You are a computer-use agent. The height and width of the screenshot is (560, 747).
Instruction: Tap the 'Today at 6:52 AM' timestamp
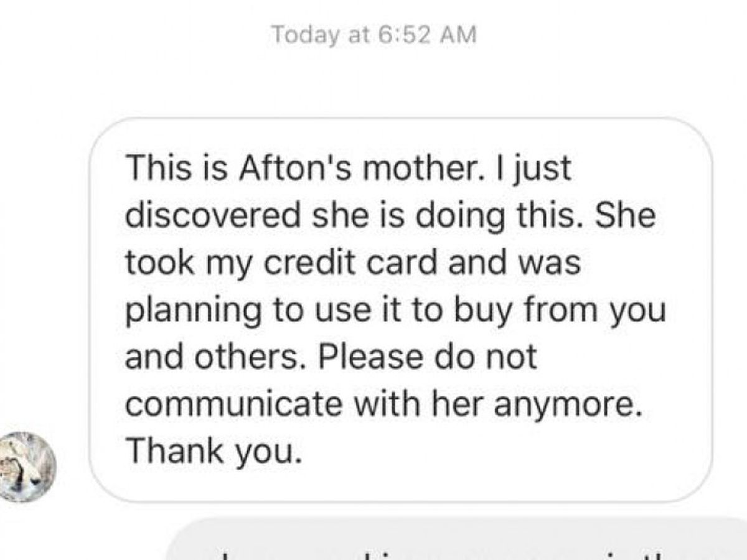click(374, 34)
